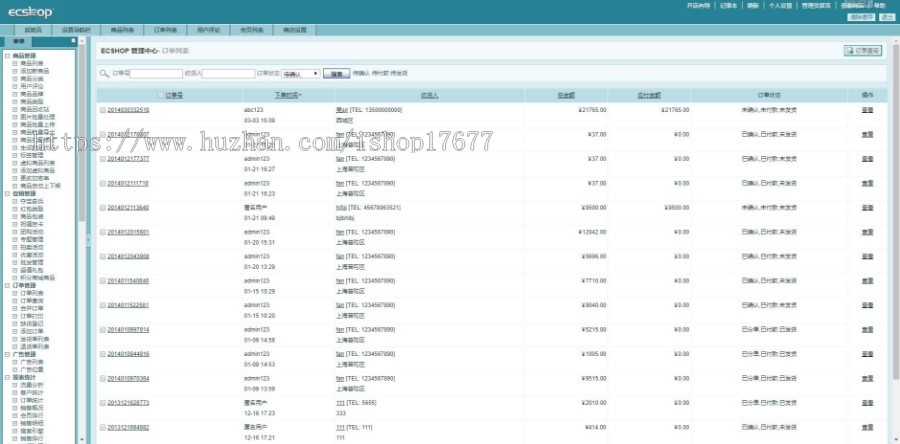Tick checkbox for order 2014012113640
Image resolution: width=900 pixels, height=444 pixels.
pos(103,208)
